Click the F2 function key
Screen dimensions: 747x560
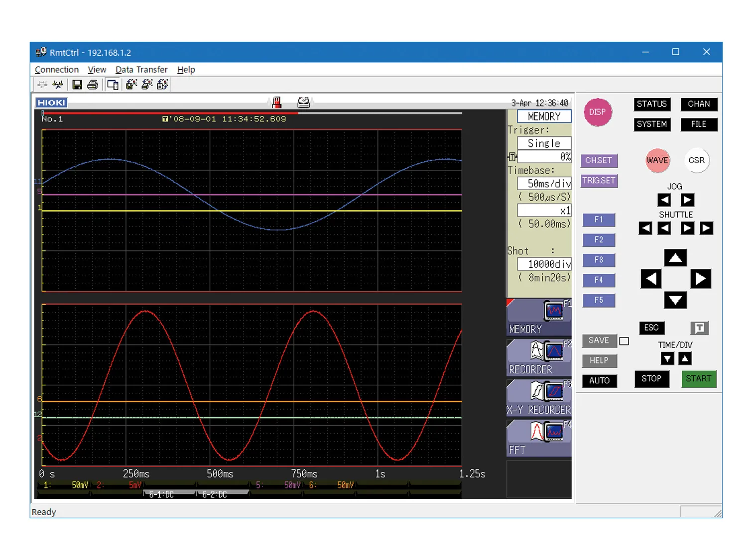[599, 240]
